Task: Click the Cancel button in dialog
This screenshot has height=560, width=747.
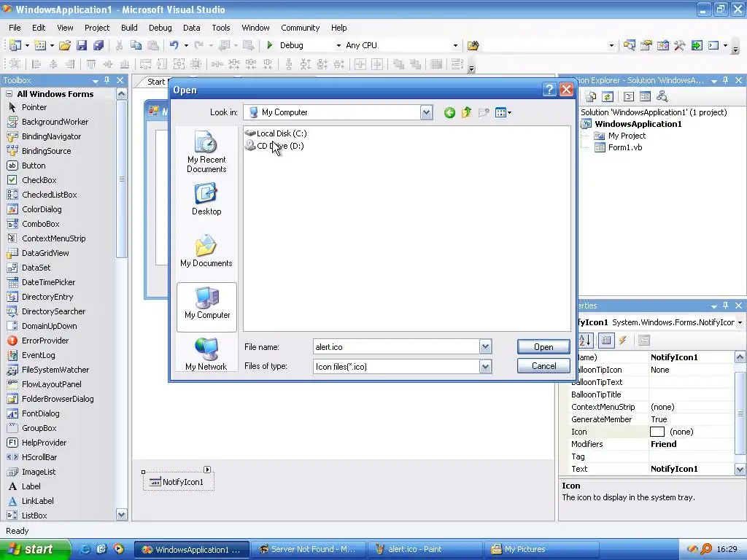Action: tap(543, 366)
